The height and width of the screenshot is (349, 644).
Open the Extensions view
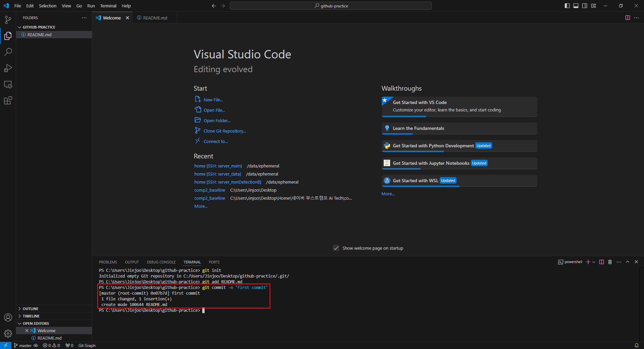[x=8, y=100]
